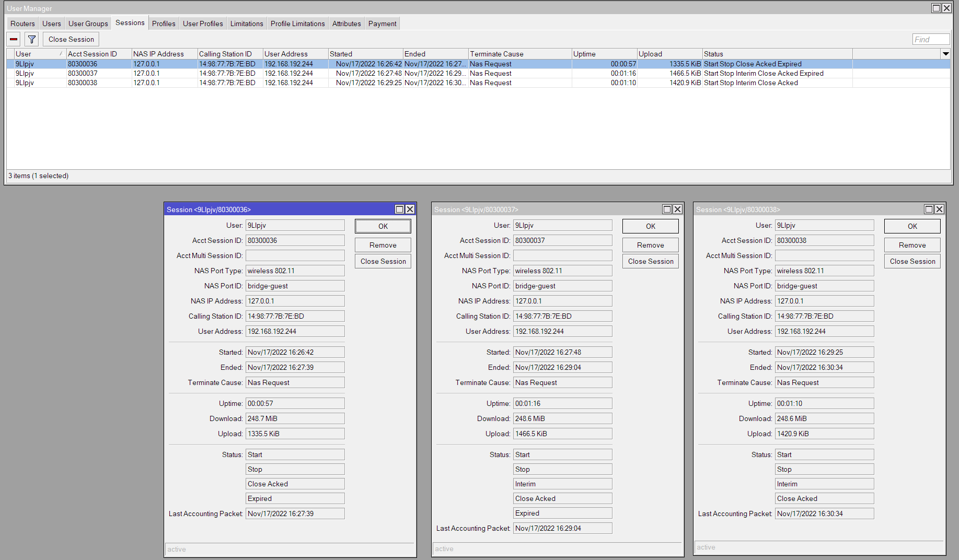Sort sessions by Uptime column header
This screenshot has width=959, height=560.
(604, 54)
